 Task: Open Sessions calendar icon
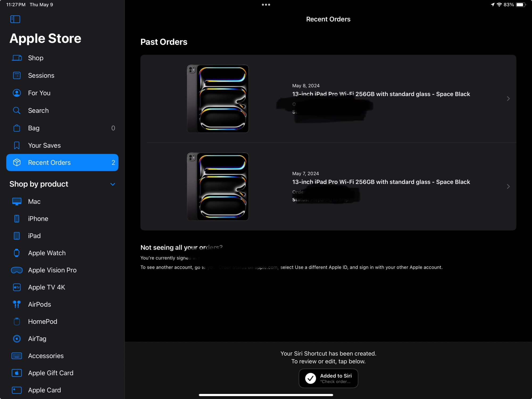tap(17, 76)
